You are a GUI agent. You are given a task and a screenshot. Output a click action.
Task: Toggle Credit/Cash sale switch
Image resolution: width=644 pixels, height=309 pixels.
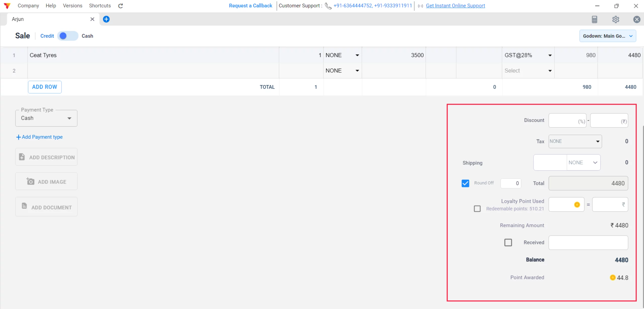[68, 36]
